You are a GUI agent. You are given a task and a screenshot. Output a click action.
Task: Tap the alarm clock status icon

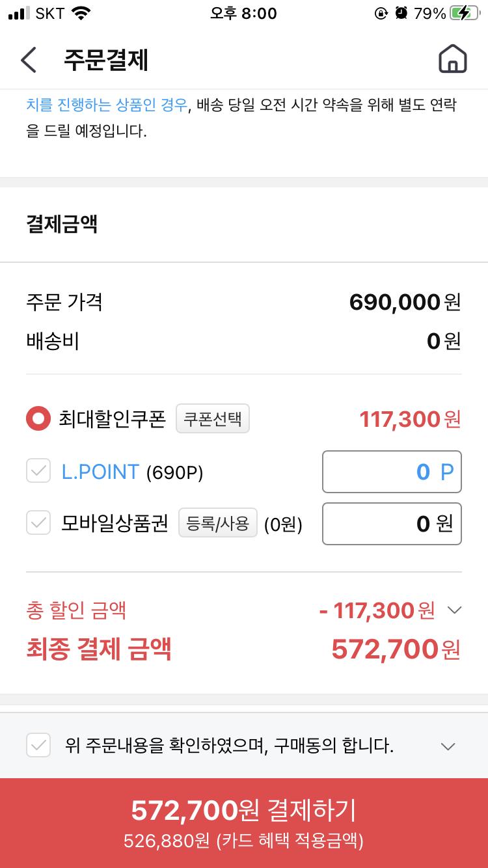pyautogui.click(x=401, y=13)
